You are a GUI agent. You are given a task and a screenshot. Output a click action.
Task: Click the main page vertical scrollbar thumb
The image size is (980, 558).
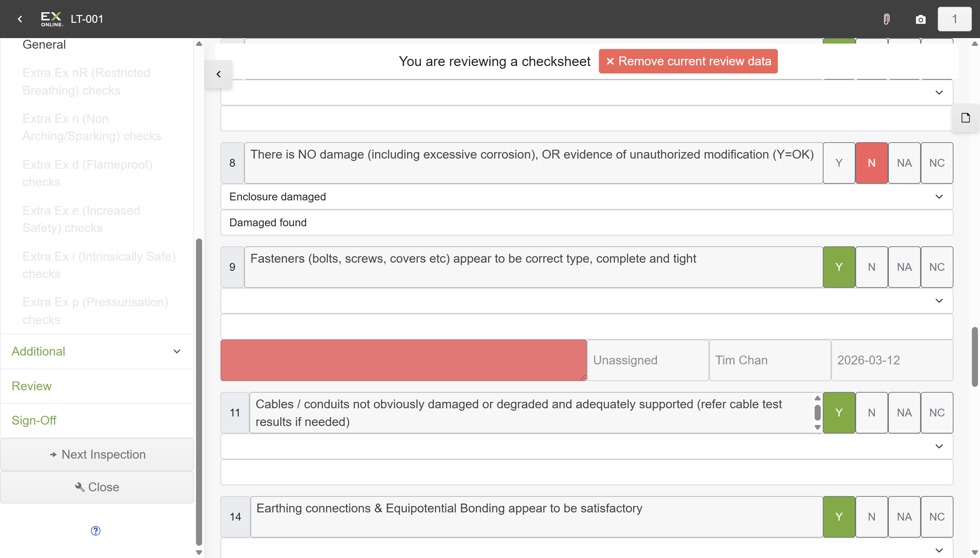coord(974,357)
